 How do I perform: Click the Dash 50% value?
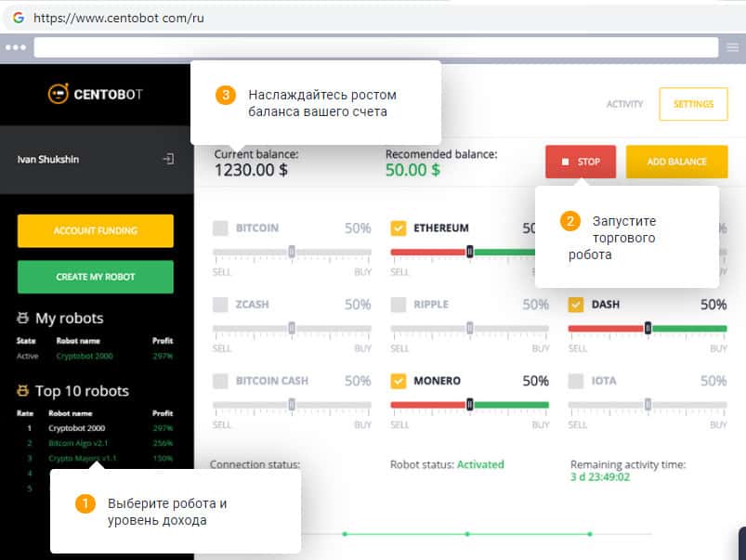(x=713, y=305)
